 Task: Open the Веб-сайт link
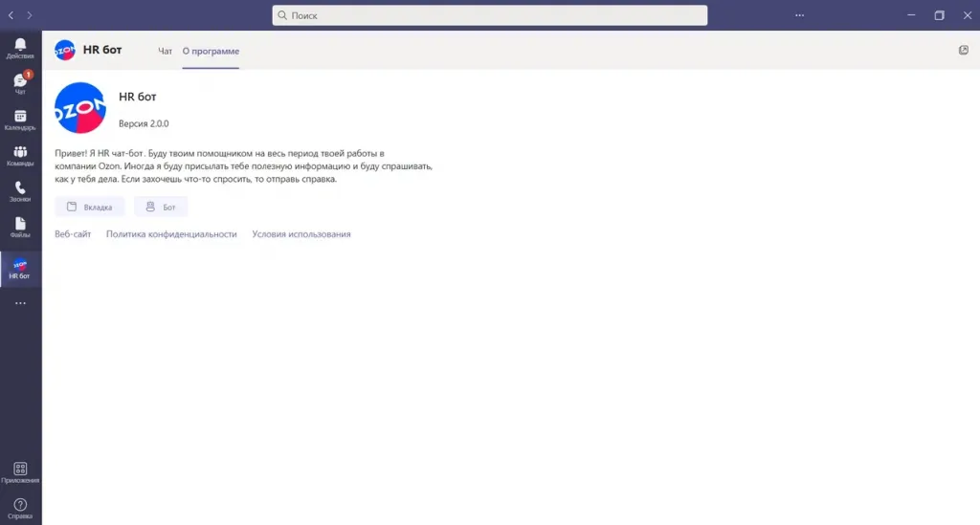[x=73, y=234]
